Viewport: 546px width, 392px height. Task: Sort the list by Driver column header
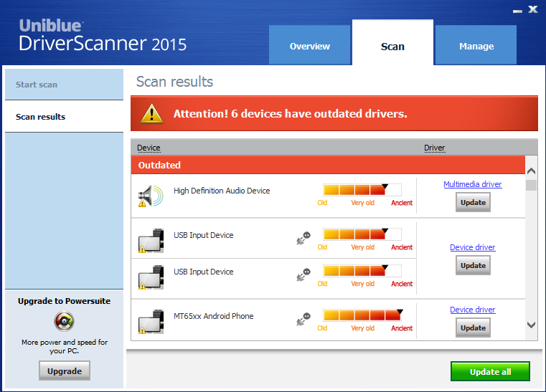coord(434,148)
